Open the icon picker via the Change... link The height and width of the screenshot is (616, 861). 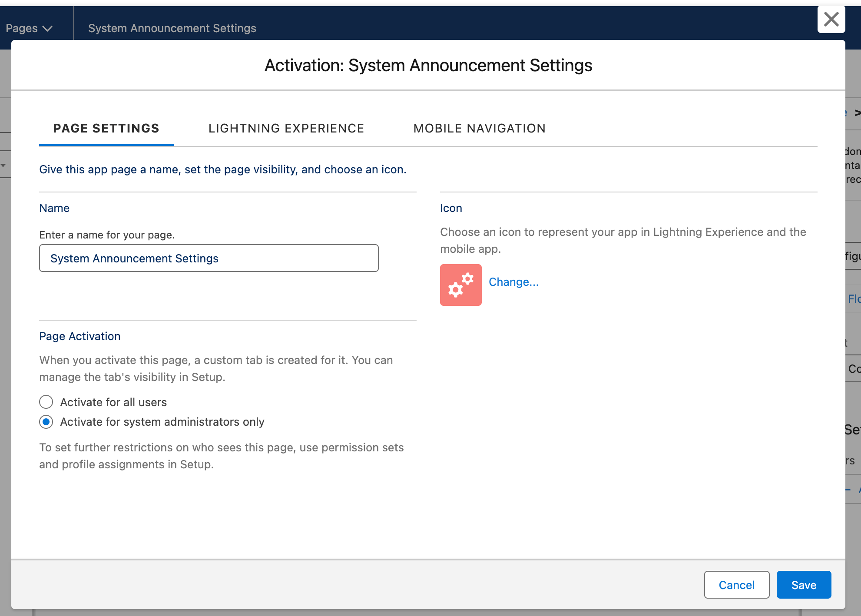pos(513,282)
